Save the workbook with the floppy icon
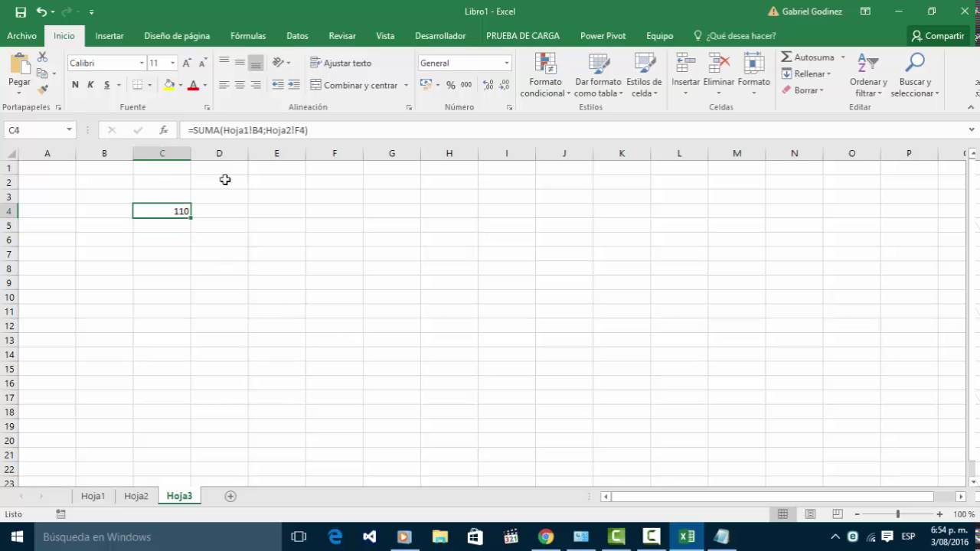This screenshot has height=551, width=980. click(x=21, y=11)
